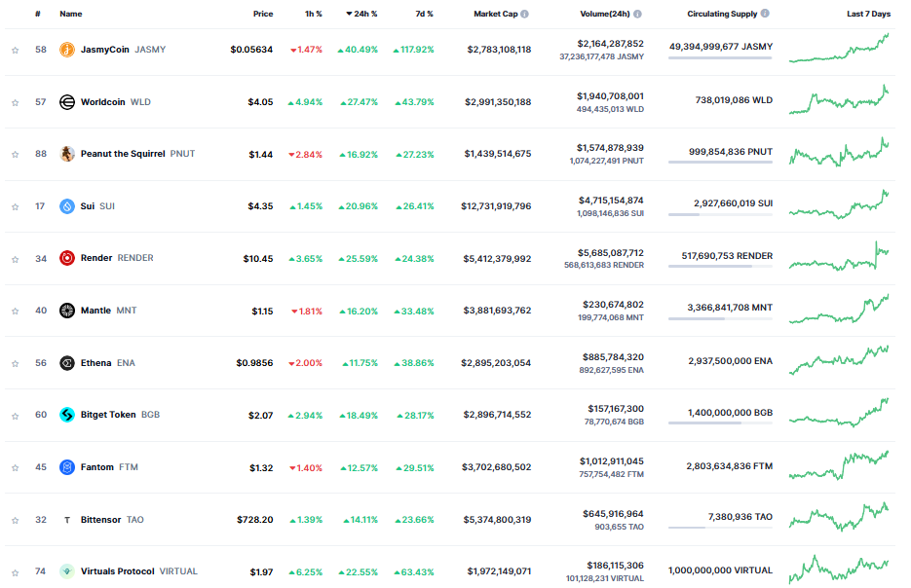The image size is (911, 588).
Task: Mark Ethena as favorite with star
Action: point(16,363)
